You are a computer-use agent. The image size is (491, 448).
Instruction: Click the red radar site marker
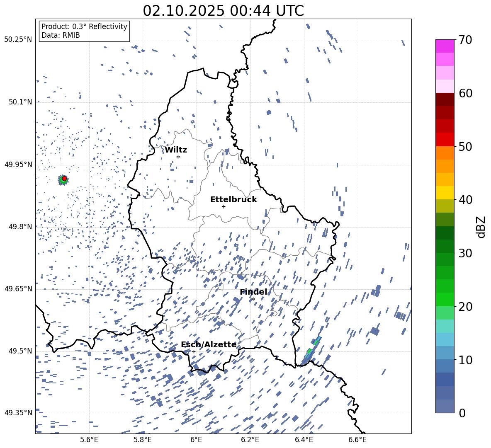click(x=64, y=179)
